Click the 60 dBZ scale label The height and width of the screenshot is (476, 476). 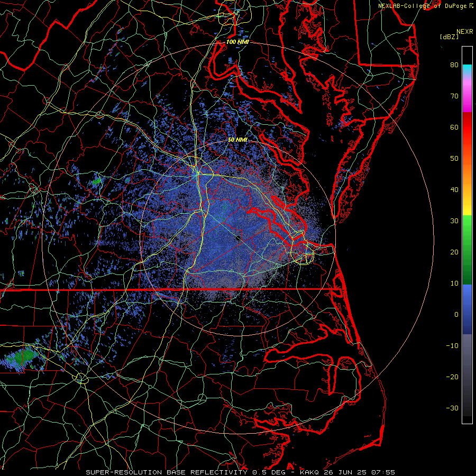[x=454, y=127]
